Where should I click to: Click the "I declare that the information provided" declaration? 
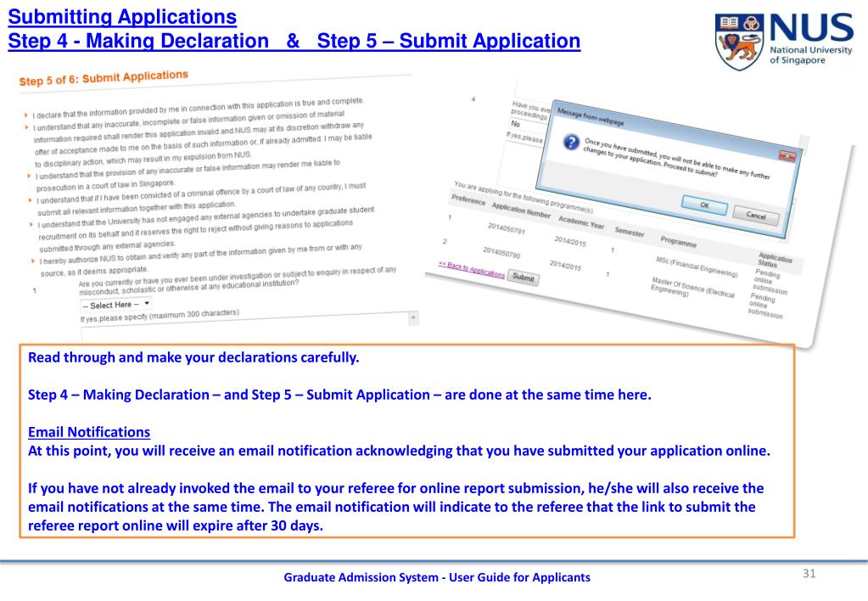click(198, 108)
